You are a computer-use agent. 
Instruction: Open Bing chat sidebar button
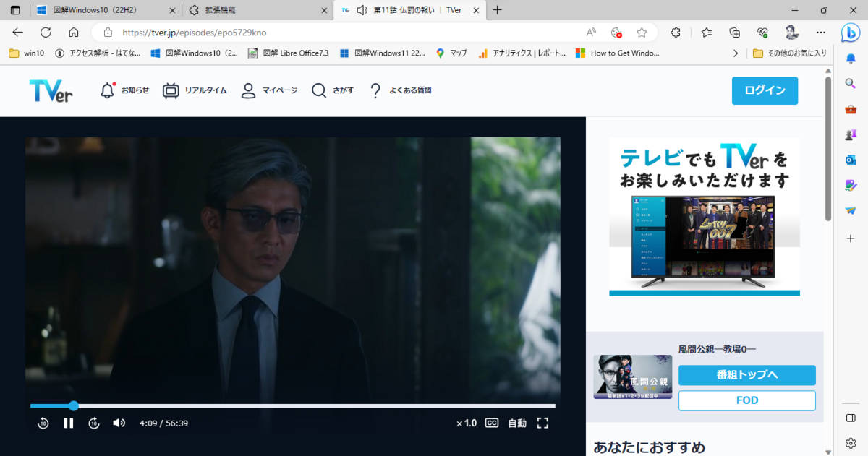tap(851, 33)
